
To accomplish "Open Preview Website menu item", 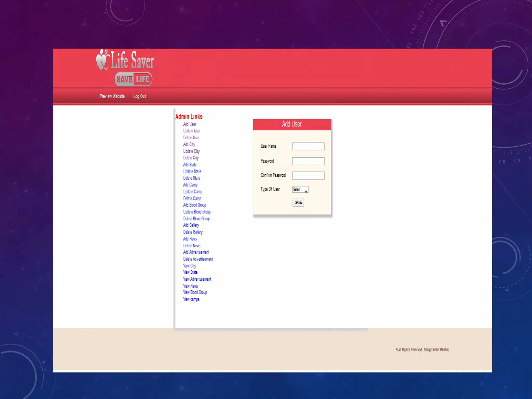I will point(112,96).
